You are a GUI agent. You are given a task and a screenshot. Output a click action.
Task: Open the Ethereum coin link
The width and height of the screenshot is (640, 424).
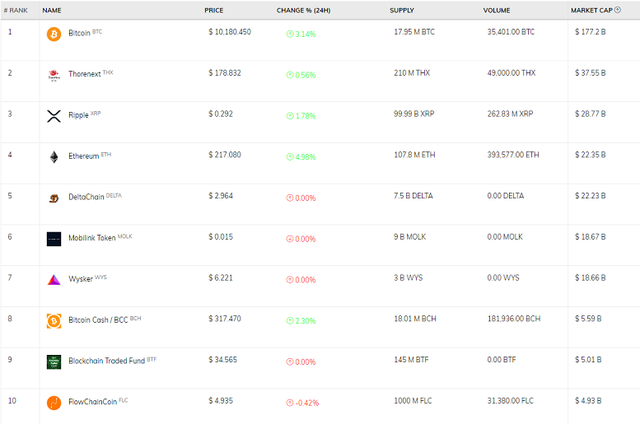coord(84,156)
